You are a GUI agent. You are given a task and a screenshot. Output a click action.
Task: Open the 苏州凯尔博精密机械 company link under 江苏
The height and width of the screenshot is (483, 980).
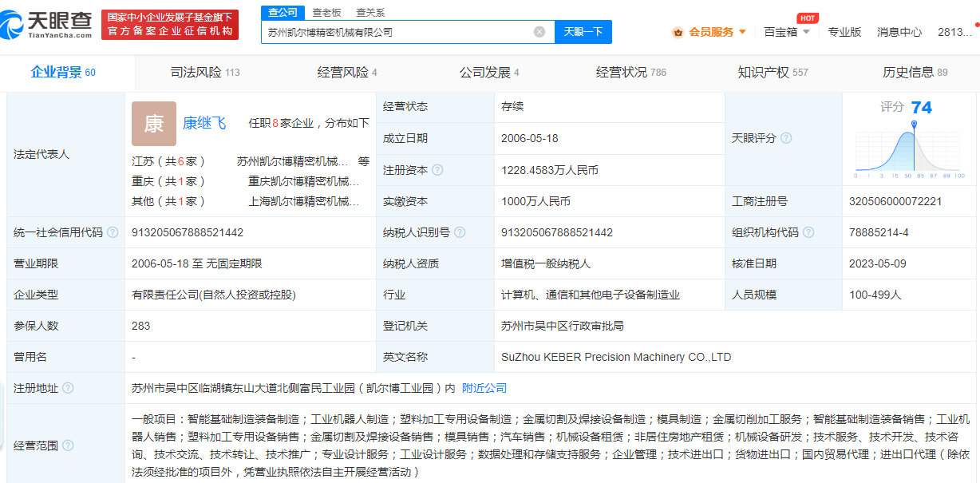pos(293,161)
